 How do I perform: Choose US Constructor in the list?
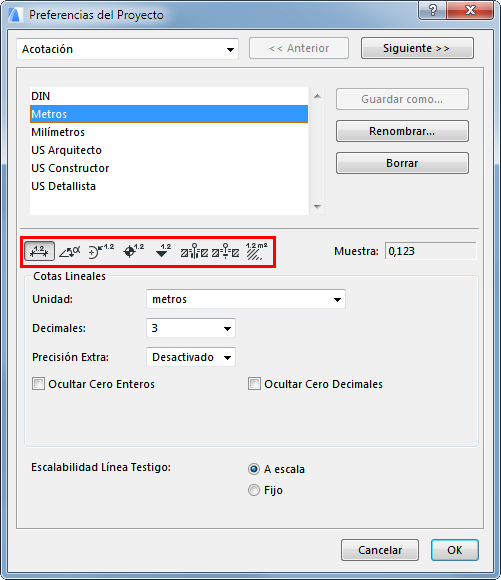tap(169, 168)
